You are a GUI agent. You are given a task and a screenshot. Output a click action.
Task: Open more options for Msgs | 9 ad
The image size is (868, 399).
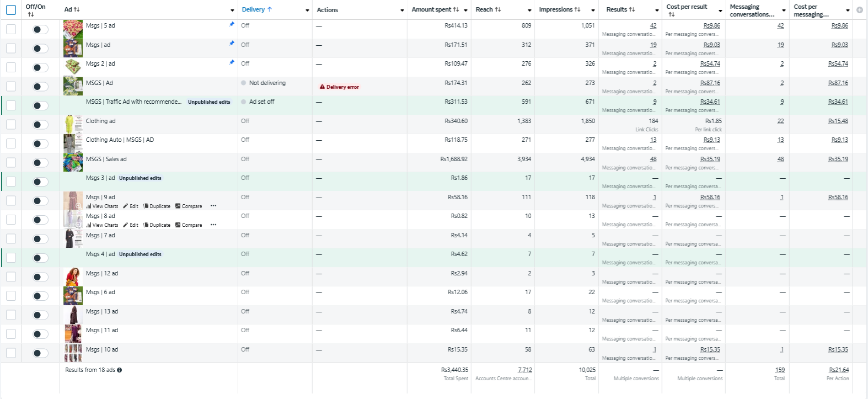point(213,206)
